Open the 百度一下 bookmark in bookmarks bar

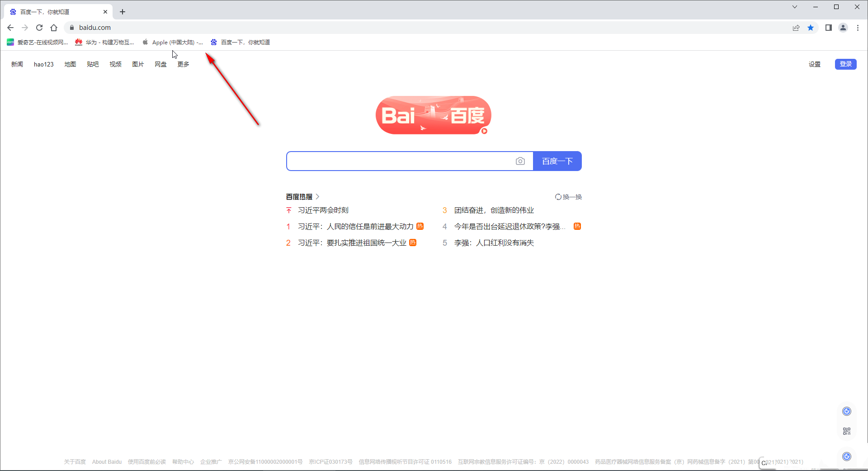(241, 42)
